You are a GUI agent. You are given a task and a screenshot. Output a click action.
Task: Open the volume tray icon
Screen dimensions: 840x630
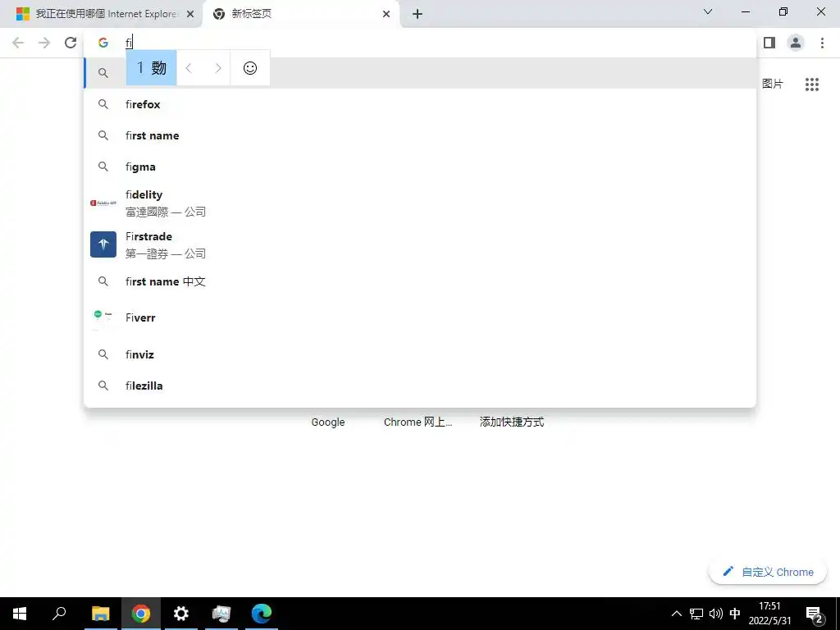coord(715,614)
